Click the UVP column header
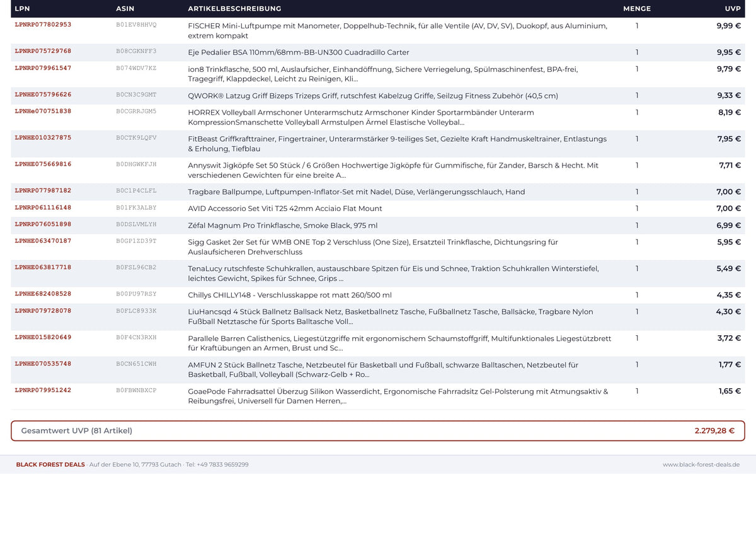Image resolution: width=756 pixels, height=535 pixels. coord(733,9)
